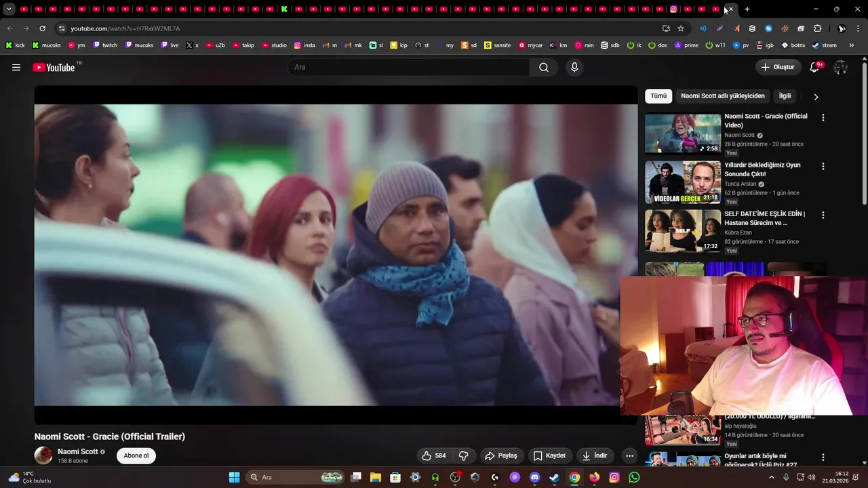
Task: Click the video title Yıllardır Beklediğimiz Oyun Sonunda Çıktı!
Action: pyautogui.click(x=762, y=169)
